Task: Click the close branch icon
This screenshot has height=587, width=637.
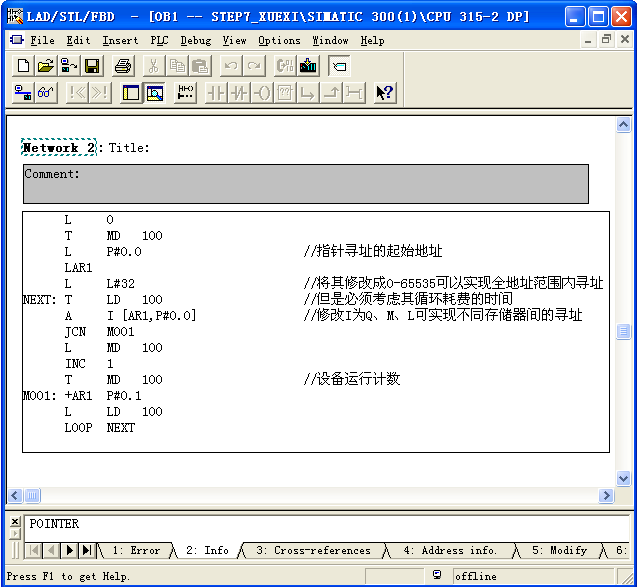Action: pos(331,93)
